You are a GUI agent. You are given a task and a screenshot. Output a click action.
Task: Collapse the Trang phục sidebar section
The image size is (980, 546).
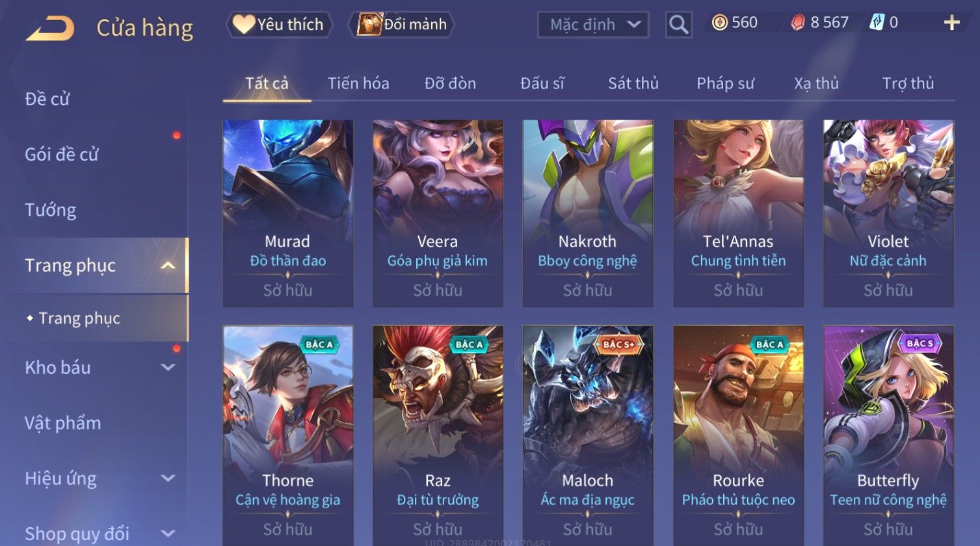168,265
